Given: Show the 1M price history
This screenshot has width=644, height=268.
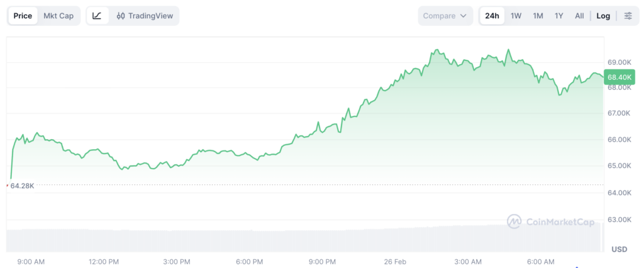Looking at the screenshot, I should pyautogui.click(x=538, y=16).
